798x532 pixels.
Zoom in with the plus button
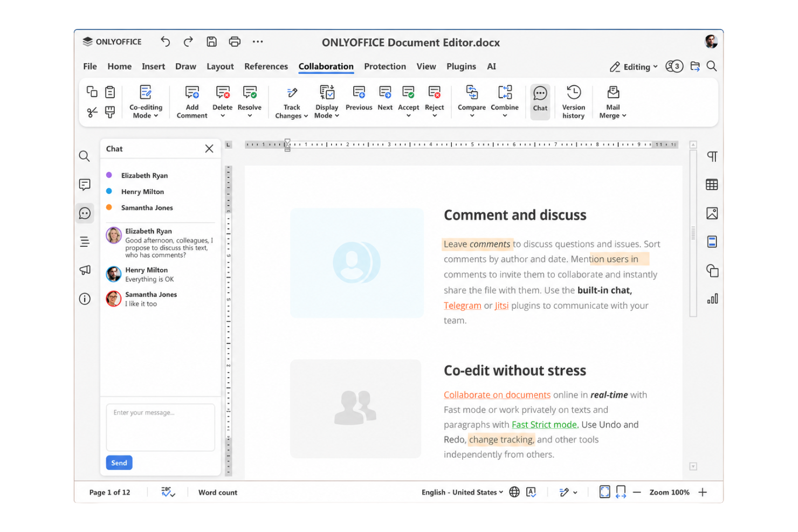[x=703, y=492]
